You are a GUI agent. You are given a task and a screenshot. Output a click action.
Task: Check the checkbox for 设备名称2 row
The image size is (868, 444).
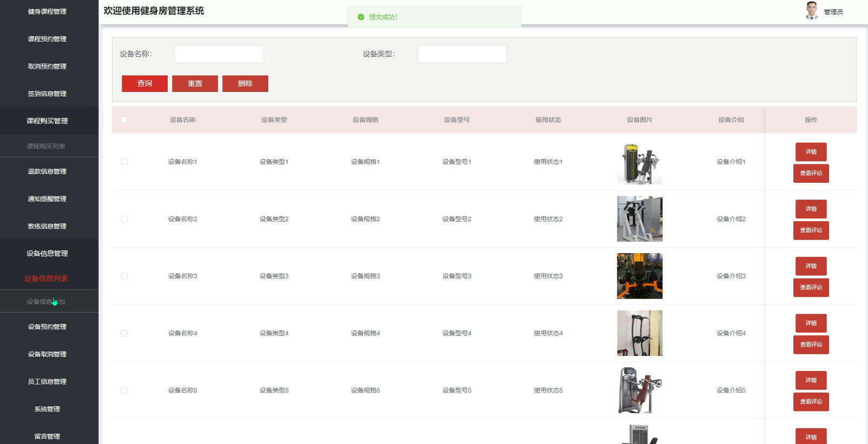click(124, 219)
